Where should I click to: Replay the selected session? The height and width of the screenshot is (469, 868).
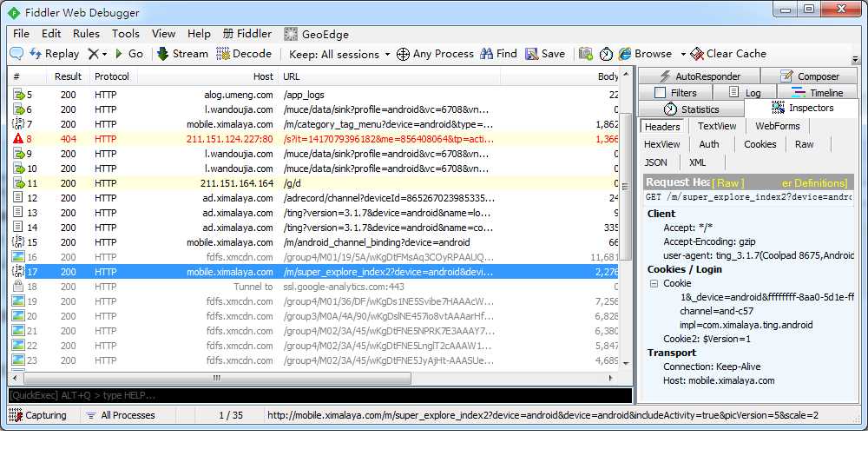click(54, 54)
